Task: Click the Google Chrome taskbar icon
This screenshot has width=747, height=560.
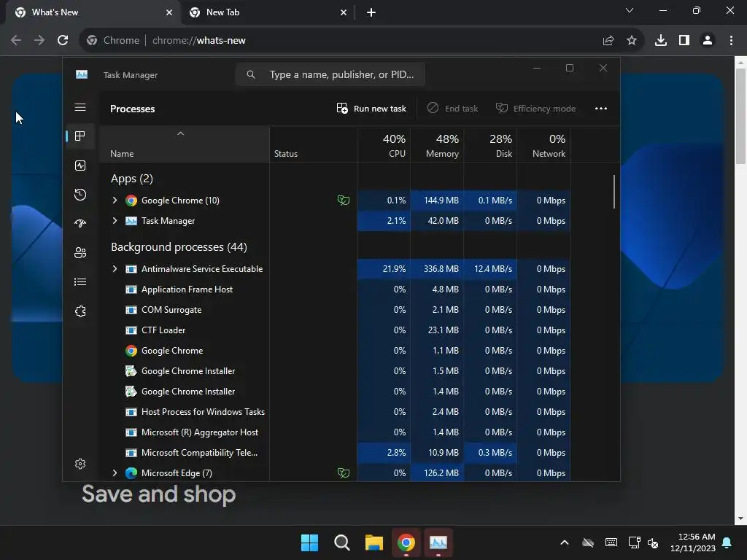Action: (x=406, y=542)
